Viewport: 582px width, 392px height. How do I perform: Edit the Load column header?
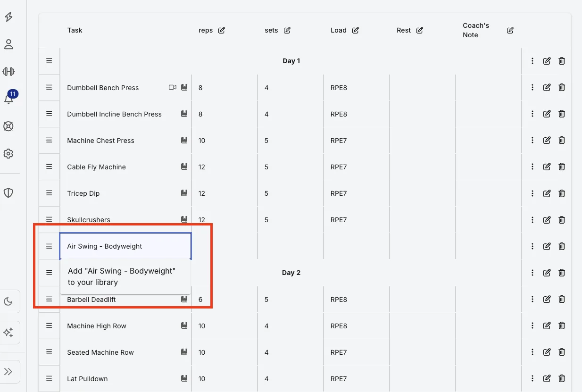356,30
